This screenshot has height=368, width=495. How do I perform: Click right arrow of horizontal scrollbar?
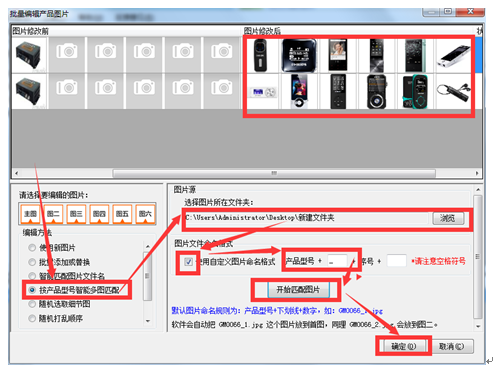point(477,173)
